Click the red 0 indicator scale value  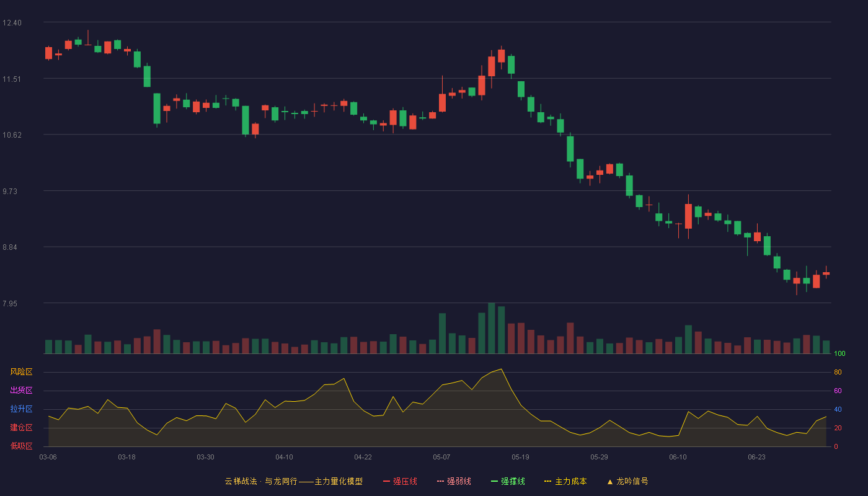(836, 446)
